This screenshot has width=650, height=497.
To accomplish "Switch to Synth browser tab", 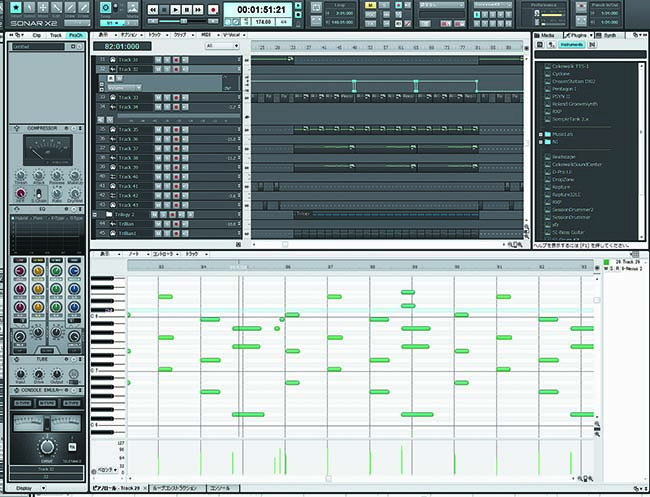I will 609,36.
